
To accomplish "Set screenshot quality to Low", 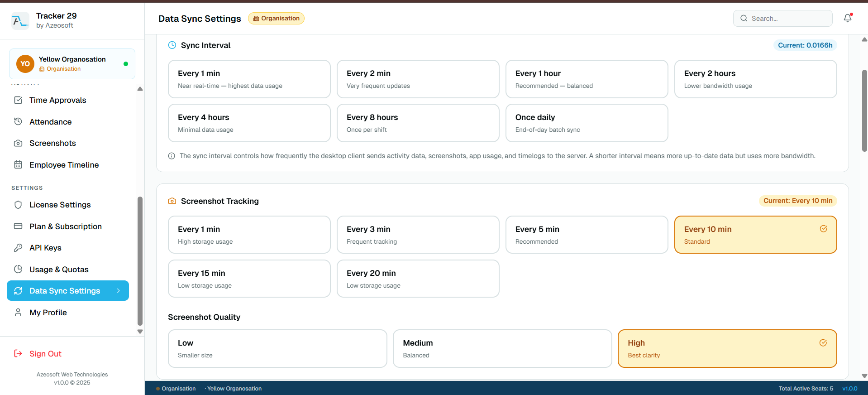I will point(277,348).
